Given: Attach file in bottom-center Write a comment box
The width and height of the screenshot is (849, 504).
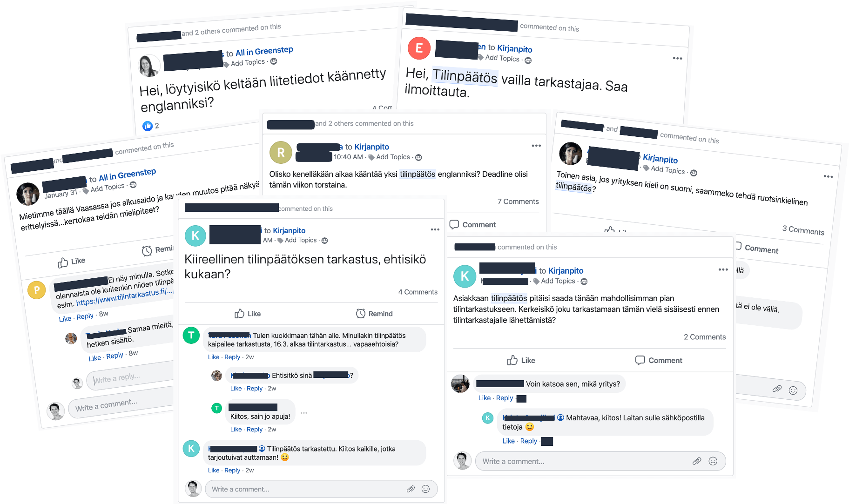Looking at the screenshot, I should point(411,489).
